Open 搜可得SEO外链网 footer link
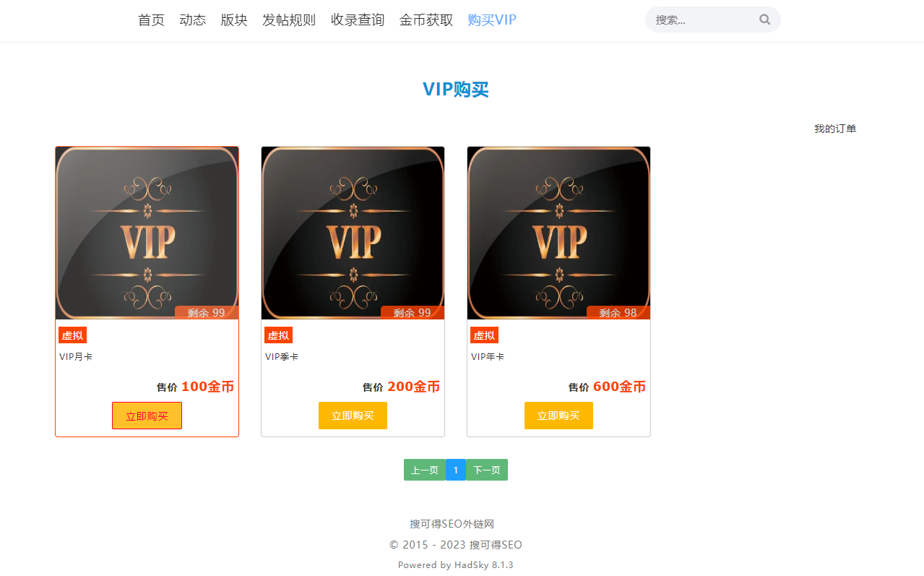Screen dimensions: 924x576 point(452,524)
